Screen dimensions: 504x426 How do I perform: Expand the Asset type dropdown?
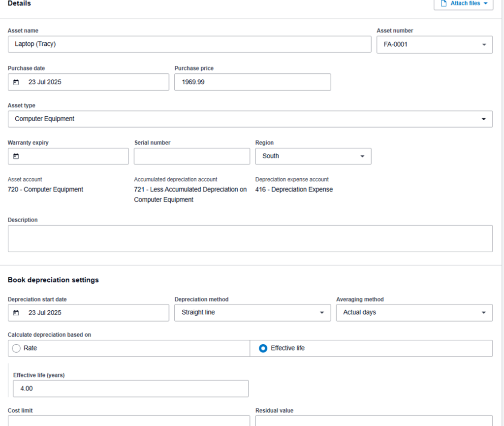click(483, 119)
